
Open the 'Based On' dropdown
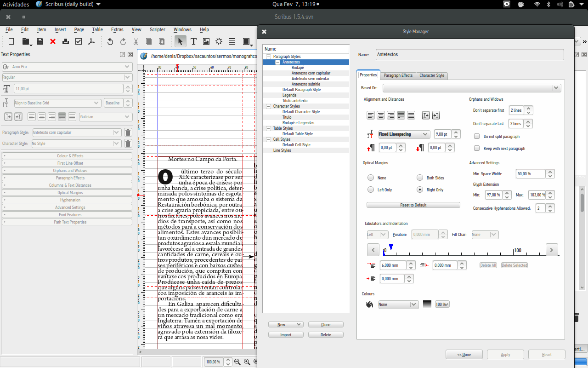click(472, 88)
